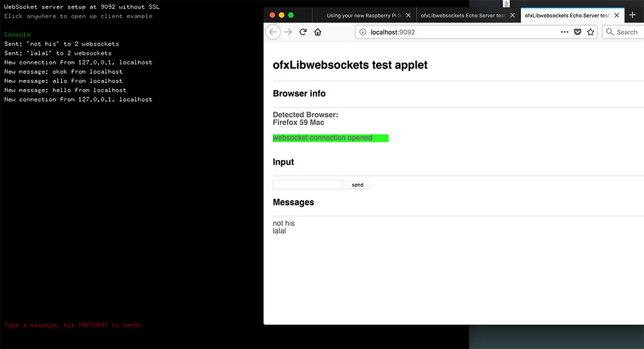Minimize Firefox with the yellow button
The width and height of the screenshot is (644, 349).
pos(281,15)
